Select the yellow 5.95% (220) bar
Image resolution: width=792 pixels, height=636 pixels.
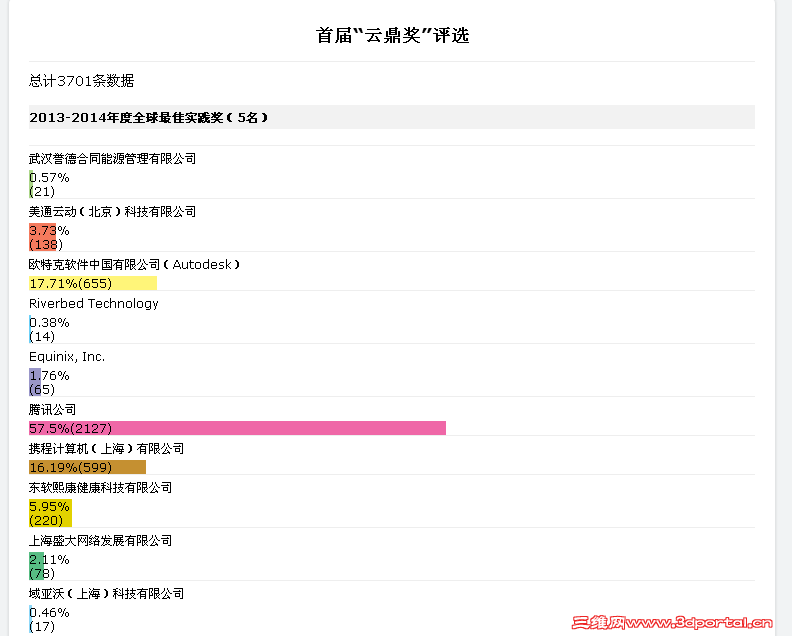[51, 513]
